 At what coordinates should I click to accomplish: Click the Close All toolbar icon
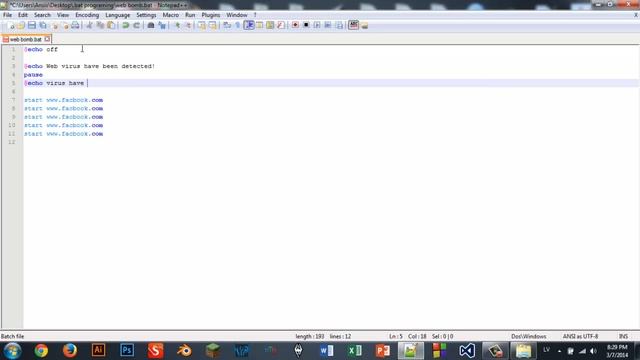(65, 25)
